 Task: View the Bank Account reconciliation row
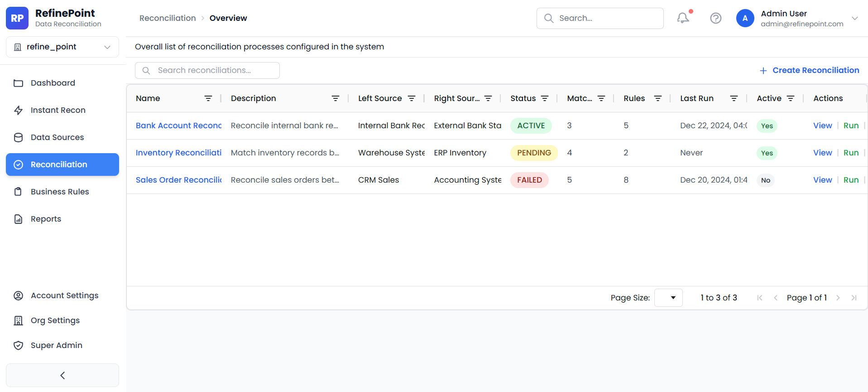(822, 126)
